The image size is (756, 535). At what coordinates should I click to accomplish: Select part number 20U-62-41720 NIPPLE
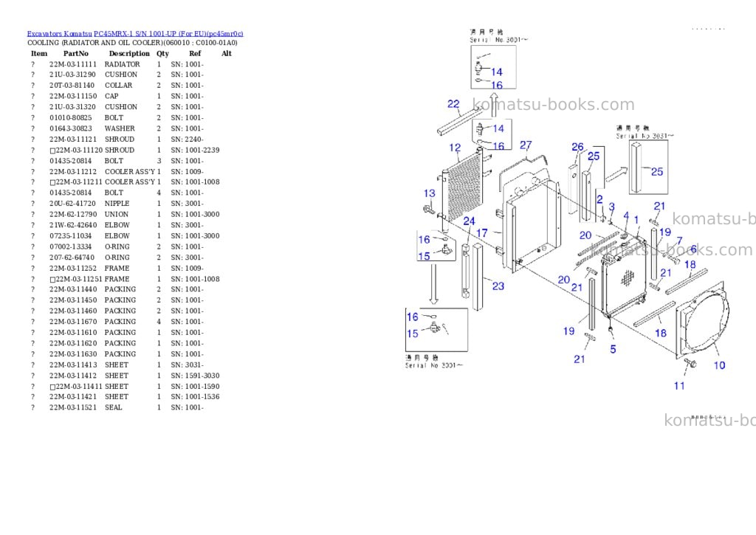pyautogui.click(x=72, y=204)
